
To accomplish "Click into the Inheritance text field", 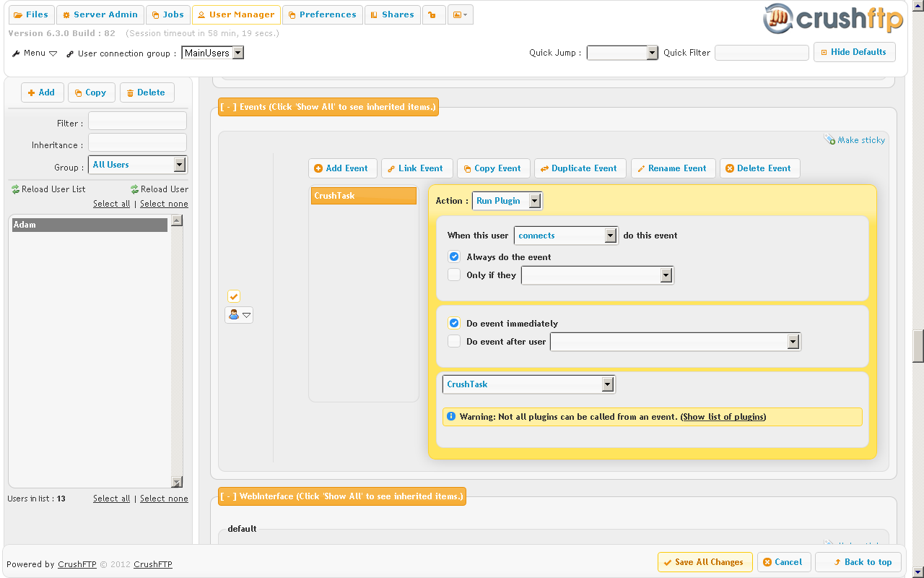I will (137, 142).
